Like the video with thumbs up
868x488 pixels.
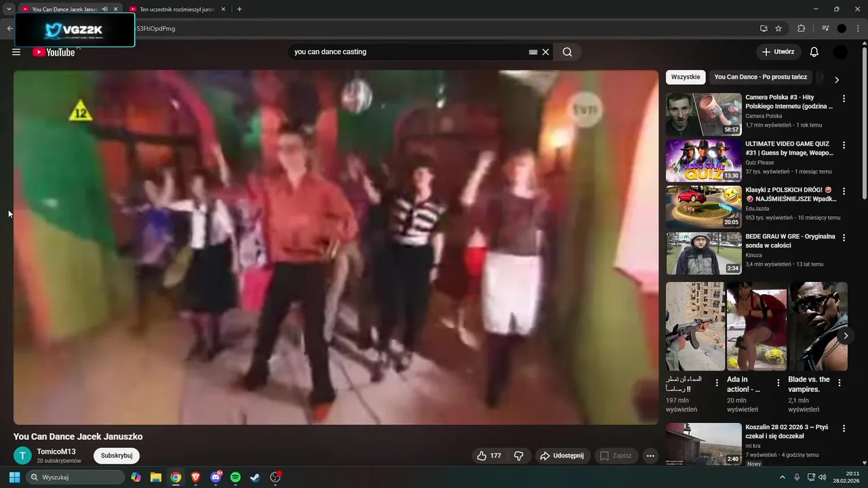coord(489,456)
